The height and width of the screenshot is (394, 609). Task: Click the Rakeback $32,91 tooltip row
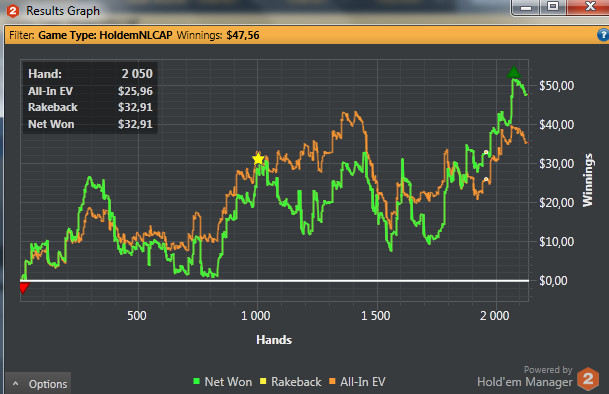(90, 107)
